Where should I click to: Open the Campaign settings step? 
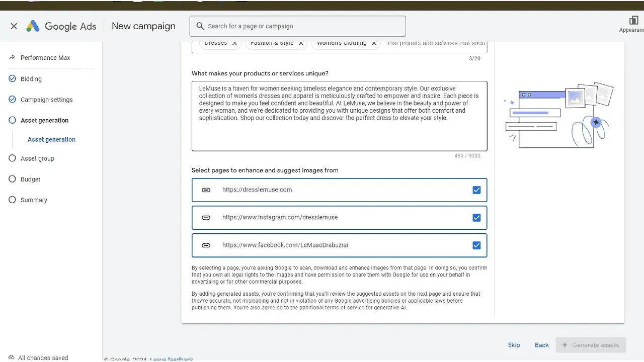pos(46,100)
